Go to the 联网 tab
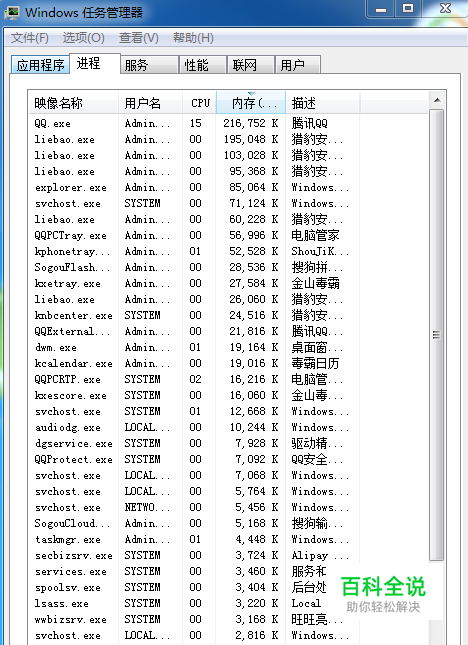 250,65
